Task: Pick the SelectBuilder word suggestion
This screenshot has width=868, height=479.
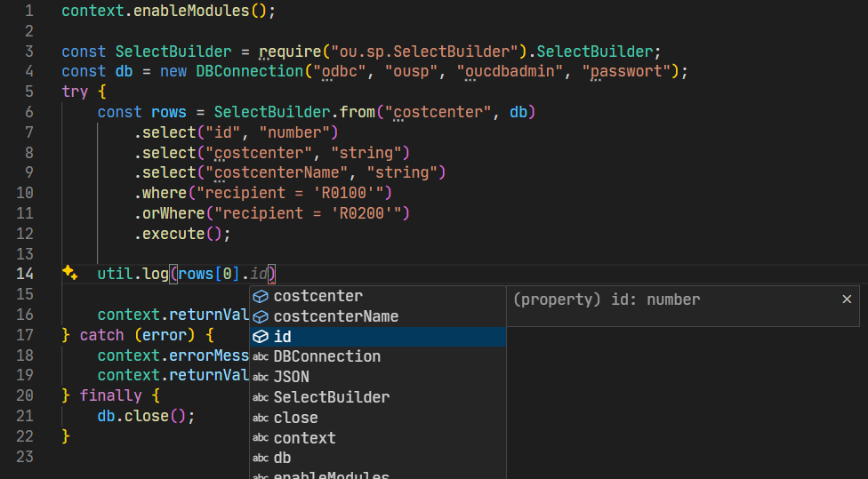Action: tap(378, 397)
